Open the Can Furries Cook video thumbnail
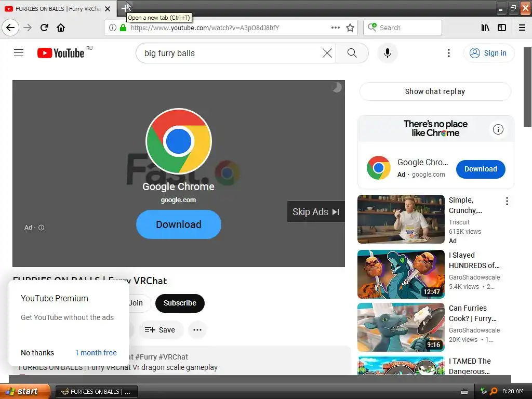Screen dimensions: 532x399 (401, 327)
